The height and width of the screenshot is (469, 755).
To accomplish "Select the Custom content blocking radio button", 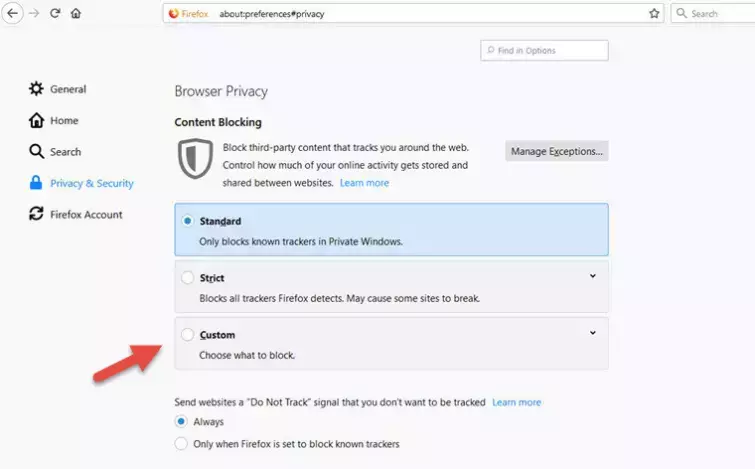I will pyautogui.click(x=187, y=335).
